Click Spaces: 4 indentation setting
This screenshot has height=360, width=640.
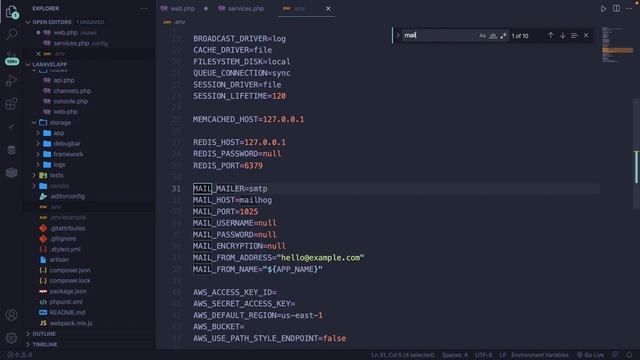click(x=455, y=355)
